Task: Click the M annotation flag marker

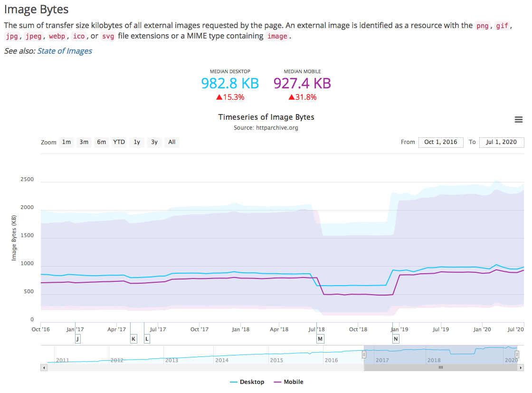Action: 320,339
